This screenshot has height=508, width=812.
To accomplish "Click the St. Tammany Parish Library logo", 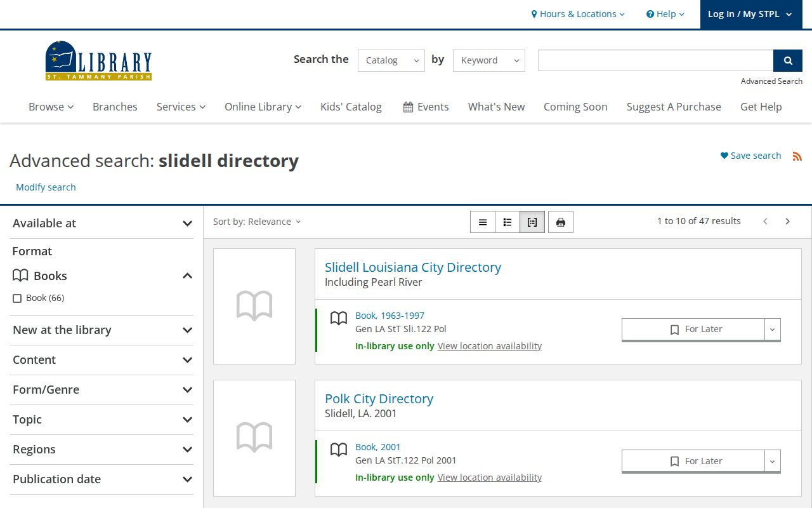I will tap(98, 61).
